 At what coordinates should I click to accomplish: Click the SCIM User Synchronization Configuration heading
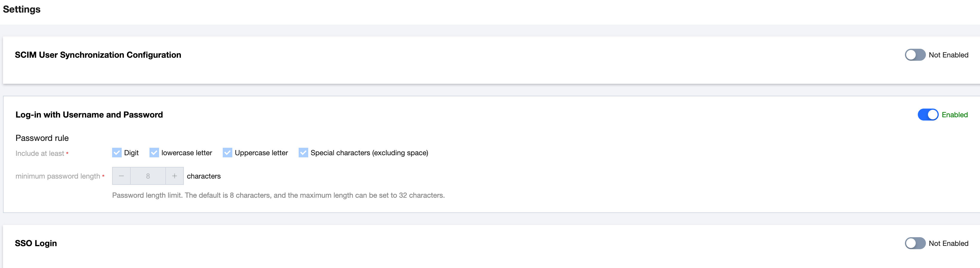[x=98, y=55]
